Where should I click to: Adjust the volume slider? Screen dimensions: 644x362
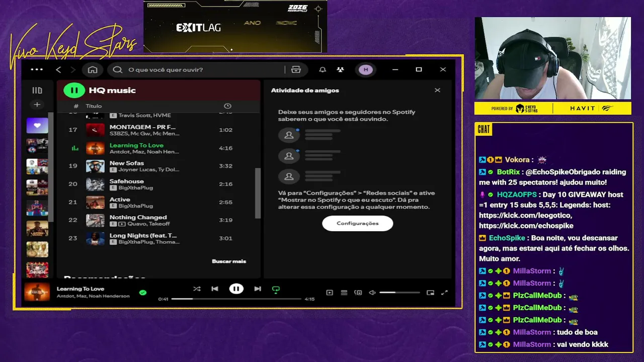pos(399,293)
